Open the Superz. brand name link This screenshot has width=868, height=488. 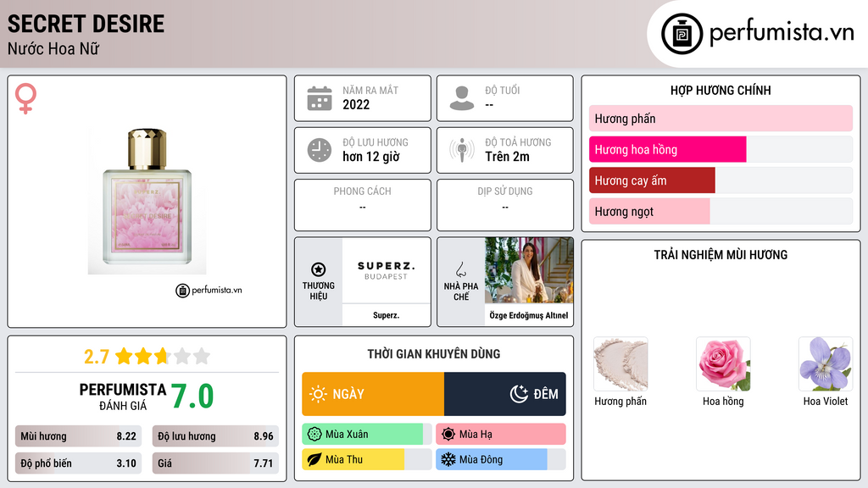[x=386, y=315]
